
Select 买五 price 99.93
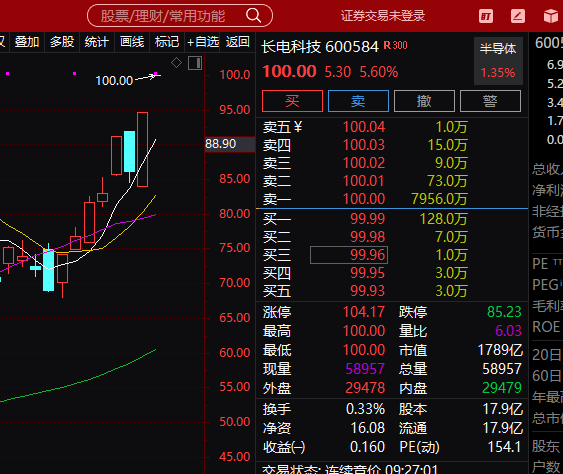click(367, 291)
